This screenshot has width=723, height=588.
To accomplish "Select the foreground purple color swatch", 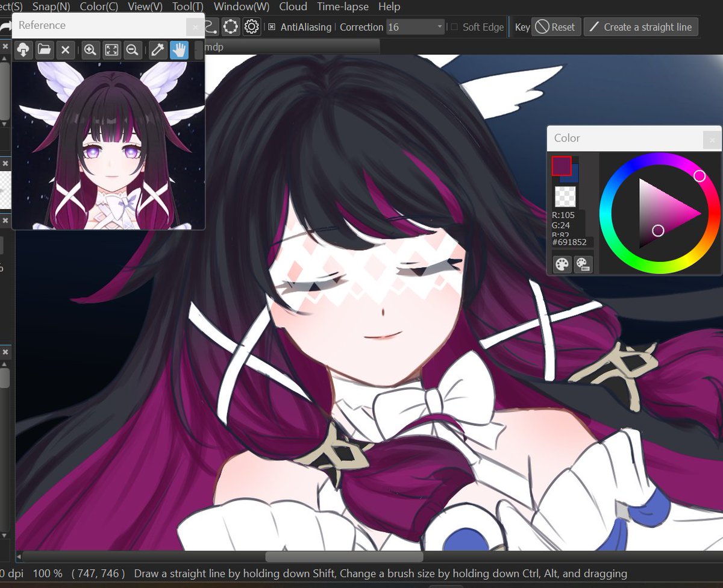I will (561, 165).
